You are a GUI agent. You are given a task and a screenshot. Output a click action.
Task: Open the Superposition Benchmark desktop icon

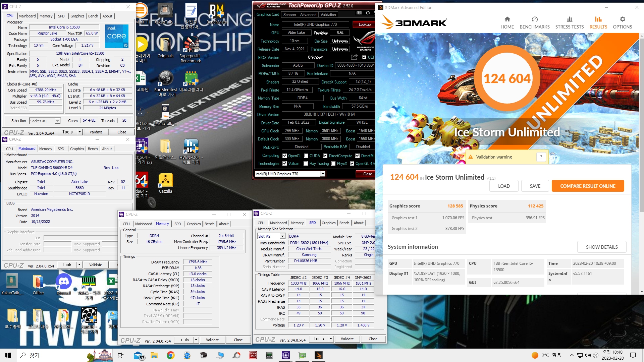[191, 50]
